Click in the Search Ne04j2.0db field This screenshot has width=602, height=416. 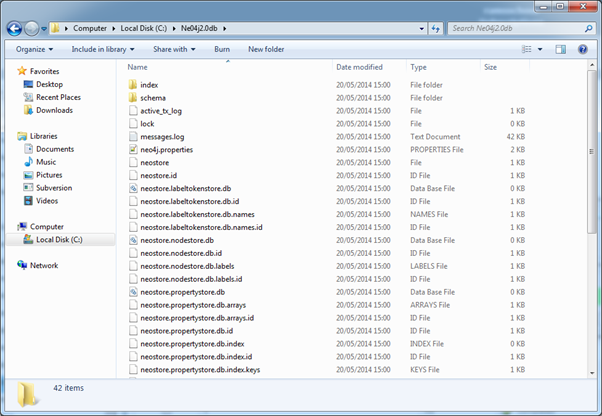pos(516,28)
